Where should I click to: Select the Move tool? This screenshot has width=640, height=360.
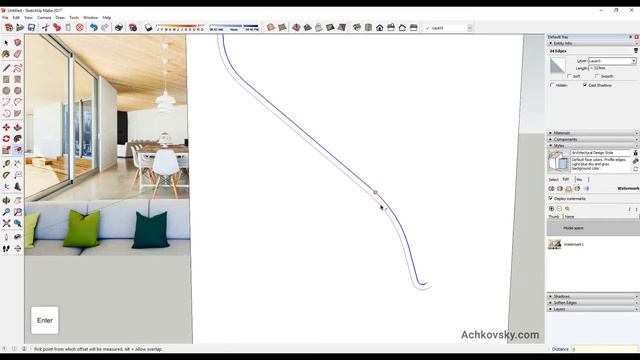coord(6,127)
